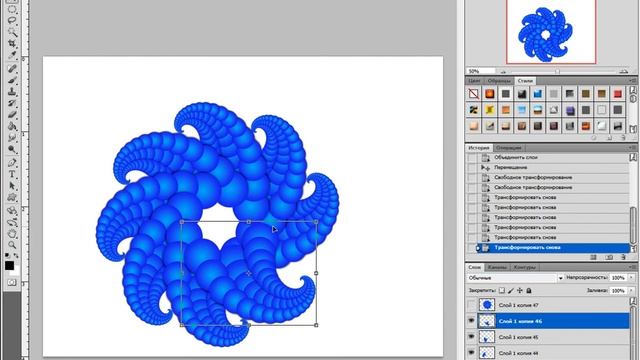Select the Healing Brush tool
This screenshot has width=640, height=360.
tap(12, 69)
